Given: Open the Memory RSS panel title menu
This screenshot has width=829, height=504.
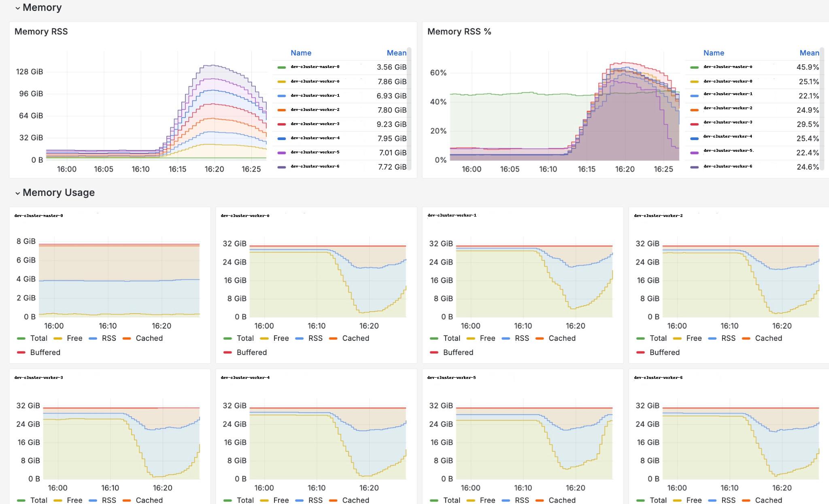Looking at the screenshot, I should 41,31.
